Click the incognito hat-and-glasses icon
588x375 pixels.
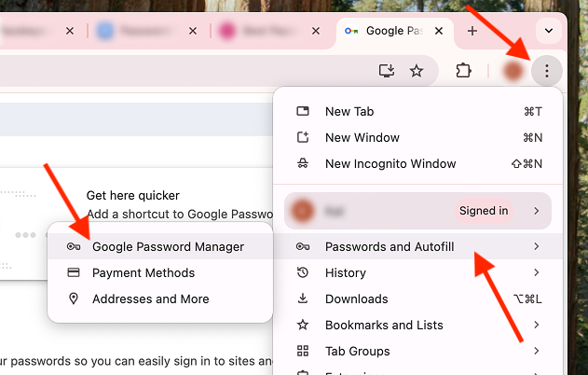(x=303, y=163)
